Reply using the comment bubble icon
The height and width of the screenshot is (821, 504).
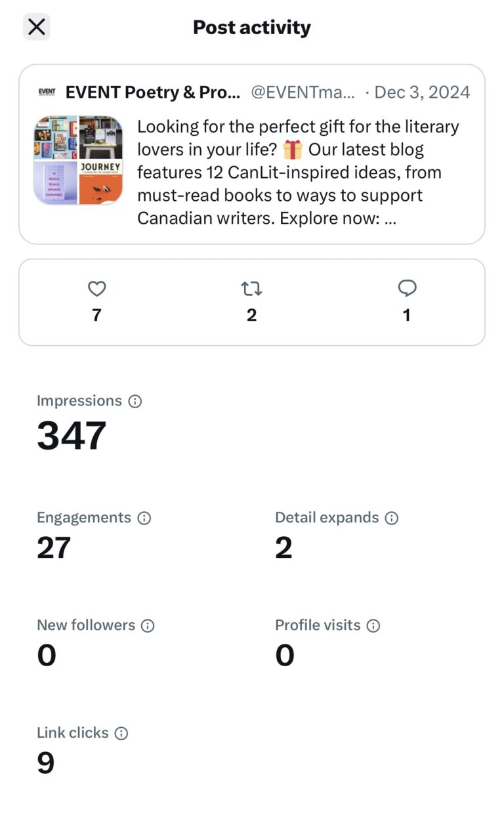coord(407,287)
